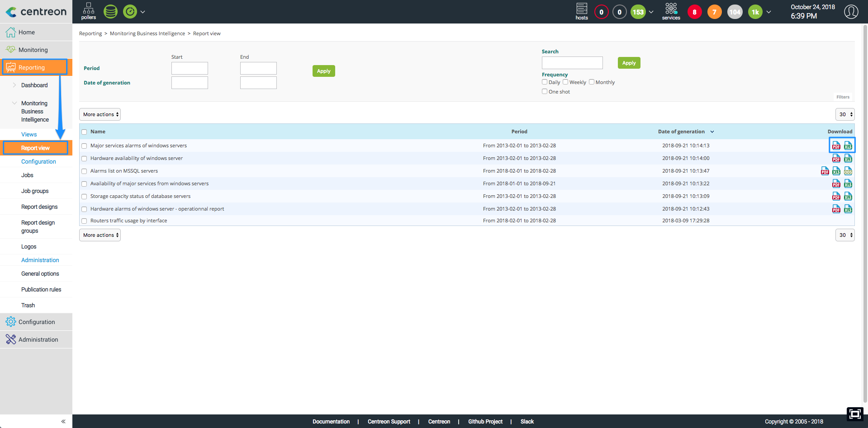This screenshot has width=868, height=428.
Task: Download XLS for Hardware availability report
Action: tap(848, 158)
